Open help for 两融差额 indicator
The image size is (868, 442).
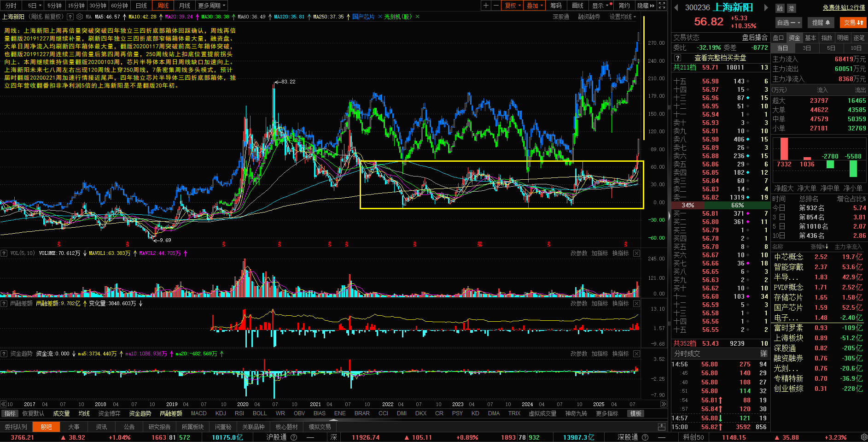(4, 304)
